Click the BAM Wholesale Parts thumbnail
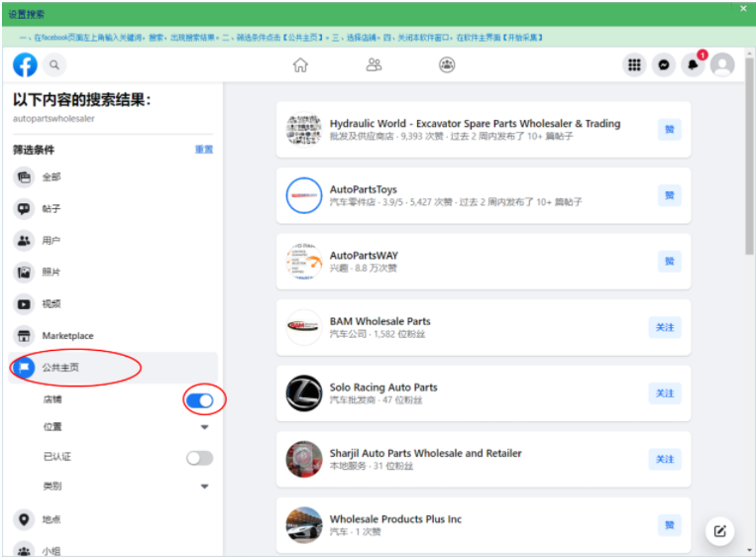Image resolution: width=756 pixels, height=557 pixels. pos(304,327)
